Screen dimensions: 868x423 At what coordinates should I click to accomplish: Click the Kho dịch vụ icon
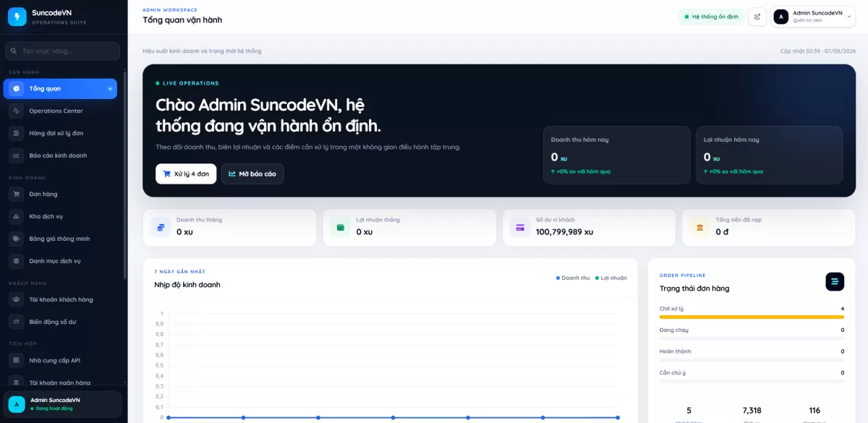(x=17, y=216)
